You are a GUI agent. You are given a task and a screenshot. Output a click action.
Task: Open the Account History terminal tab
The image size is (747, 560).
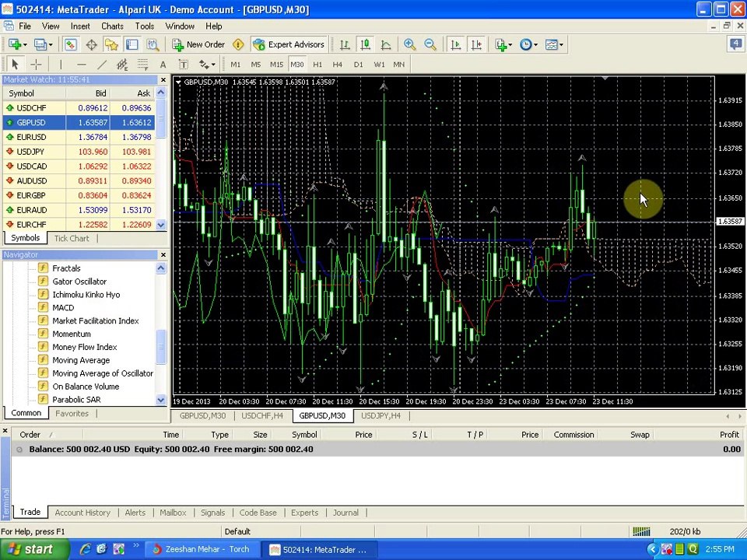(82, 513)
